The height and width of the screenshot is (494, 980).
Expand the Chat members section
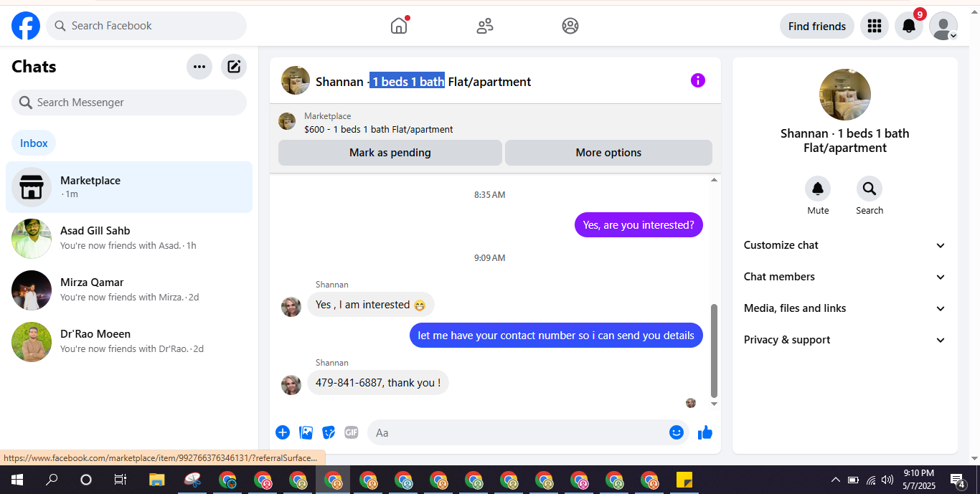click(x=845, y=277)
